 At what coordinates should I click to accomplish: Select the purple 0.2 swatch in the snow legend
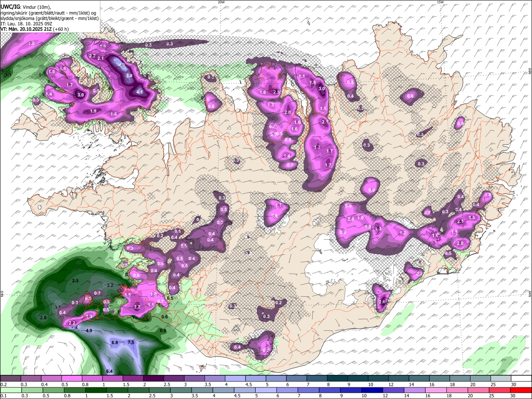point(10,379)
